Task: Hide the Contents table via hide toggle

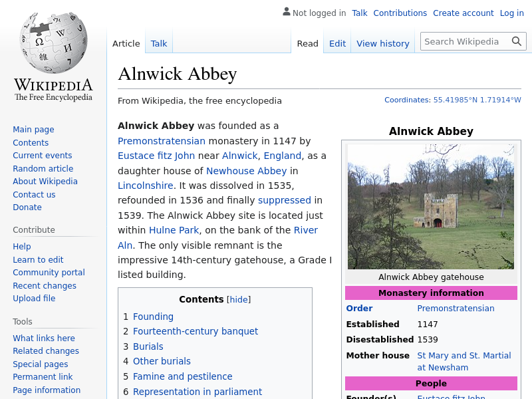Action: pyautogui.click(x=239, y=300)
